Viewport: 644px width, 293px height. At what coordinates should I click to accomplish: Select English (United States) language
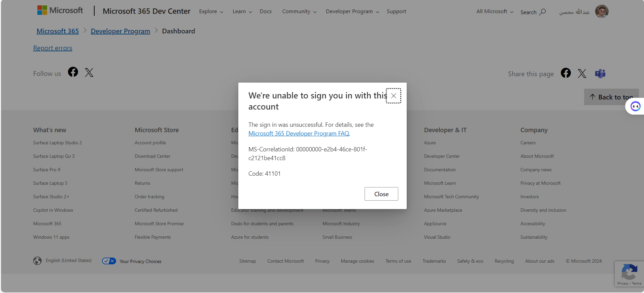coord(69,260)
